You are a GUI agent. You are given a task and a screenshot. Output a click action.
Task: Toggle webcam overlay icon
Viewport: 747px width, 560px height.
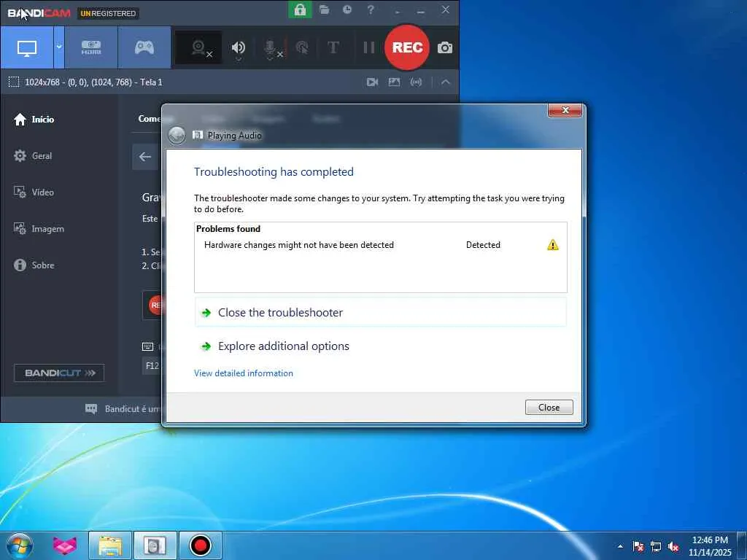coord(198,47)
